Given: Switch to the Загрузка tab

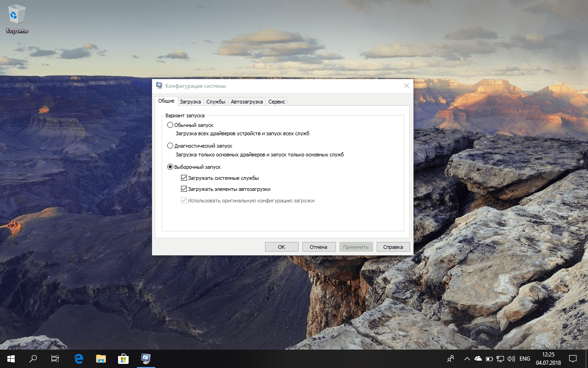Looking at the screenshot, I should click(x=190, y=101).
